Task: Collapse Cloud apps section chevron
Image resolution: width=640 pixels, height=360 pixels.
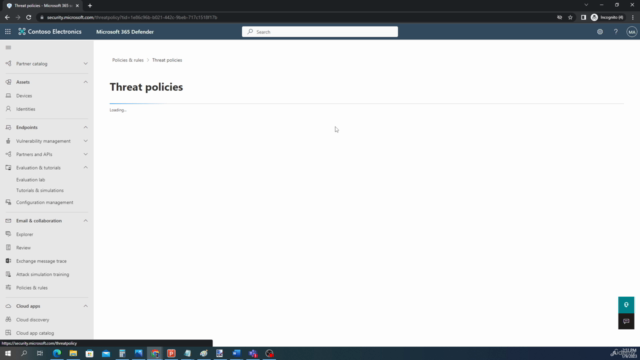Action: tap(85, 306)
